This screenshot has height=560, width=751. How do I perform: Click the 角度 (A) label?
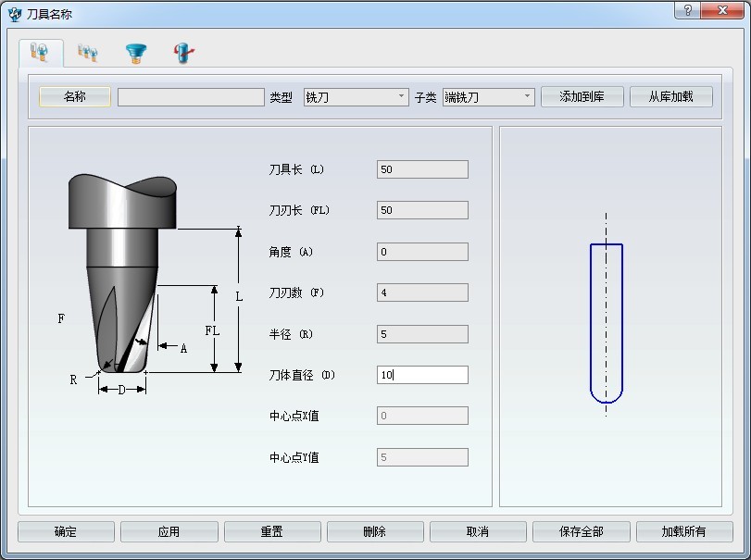coord(291,252)
